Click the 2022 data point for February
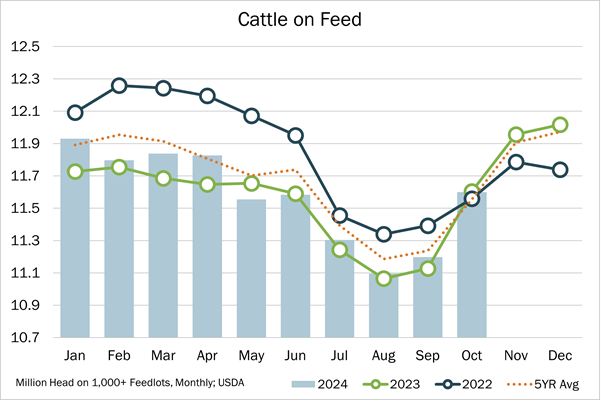Screen dimensions: 601x401 (x=119, y=86)
